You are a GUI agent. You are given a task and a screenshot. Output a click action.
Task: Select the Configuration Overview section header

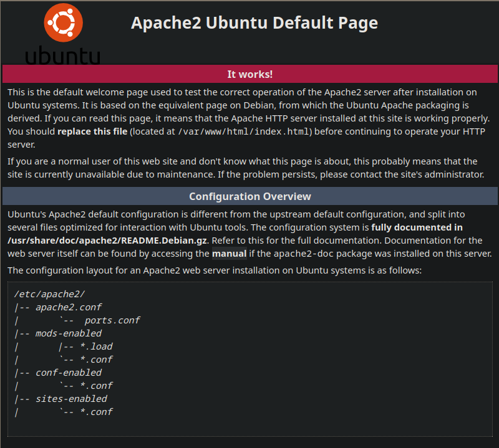[249, 196]
